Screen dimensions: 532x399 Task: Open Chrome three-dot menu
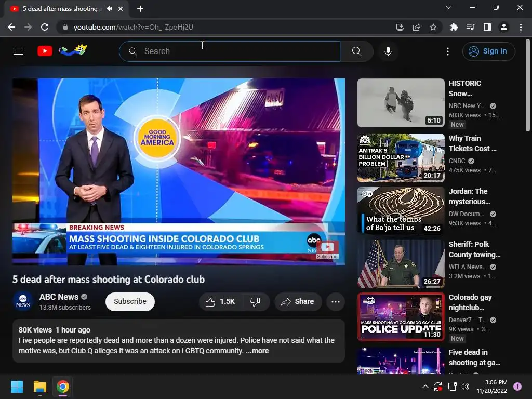[521, 27]
